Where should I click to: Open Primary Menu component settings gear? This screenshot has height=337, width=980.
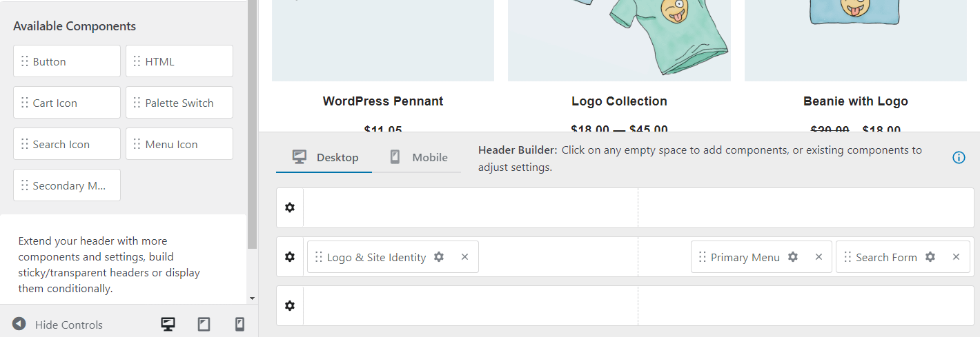(793, 257)
